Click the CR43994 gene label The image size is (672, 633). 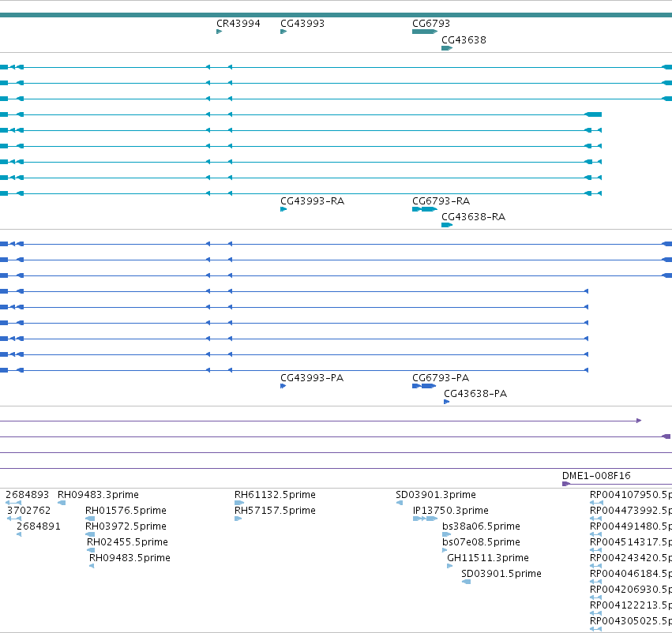point(238,24)
